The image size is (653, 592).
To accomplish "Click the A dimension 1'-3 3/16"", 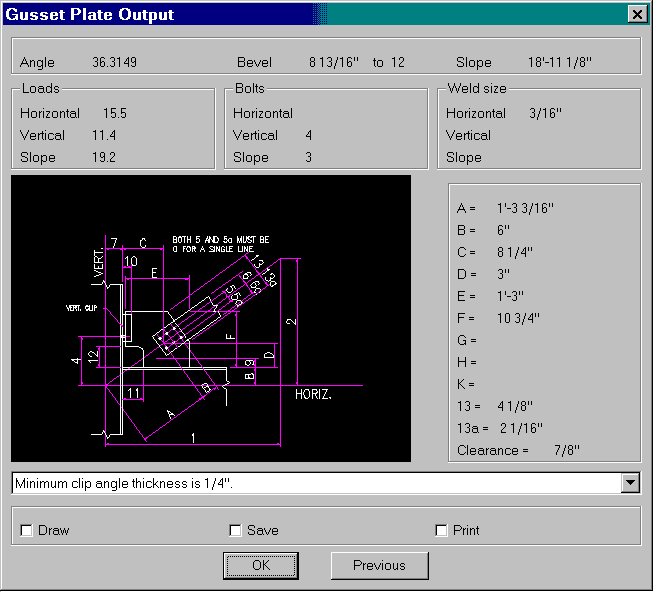I will point(526,208).
